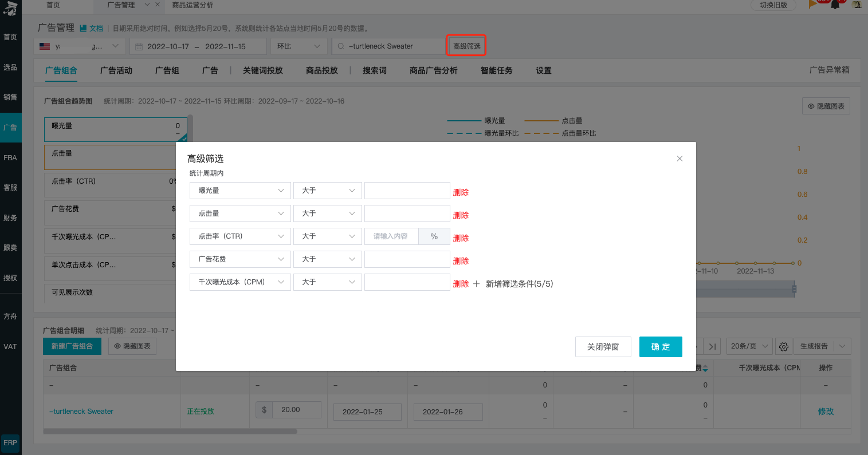The width and height of the screenshot is (868, 455).
Task: Expand the 广告花费 metric dropdown
Action: coord(240,259)
